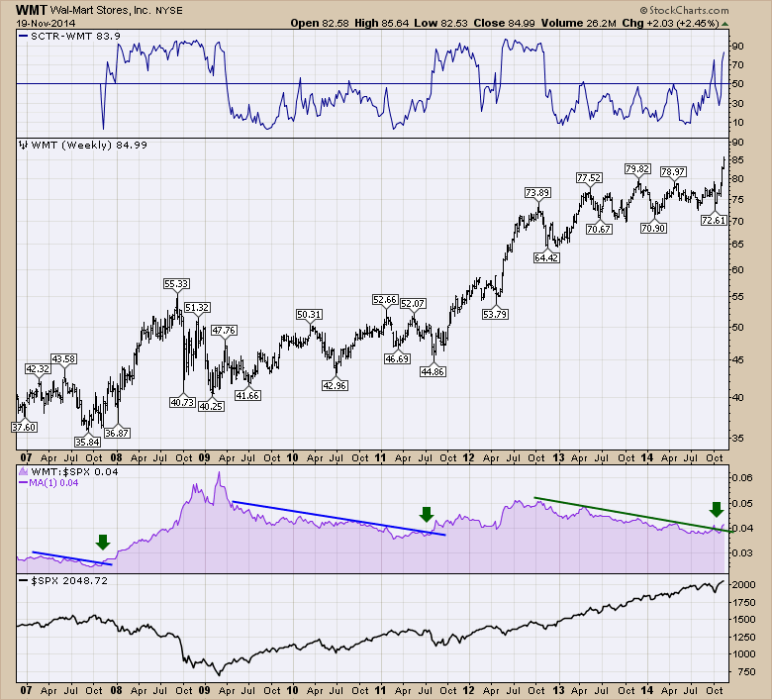Click the 72.61 price low label

[x=714, y=220]
